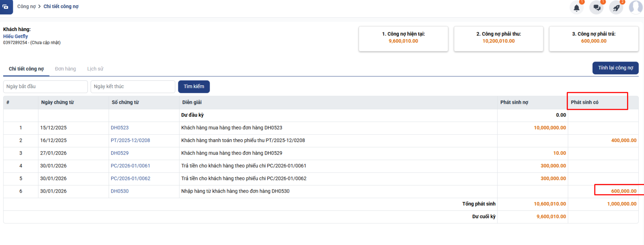The width and height of the screenshot is (644, 245).
Task: Open receipt link PT/2025-12/0208
Action: coord(130,140)
